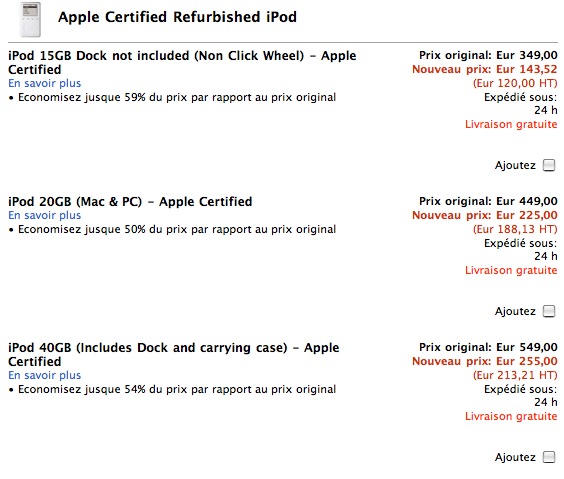Click the iPod 20GB (Mac & PC) title
Image resolution: width=564 pixels, height=479 pixels.
click(x=130, y=201)
